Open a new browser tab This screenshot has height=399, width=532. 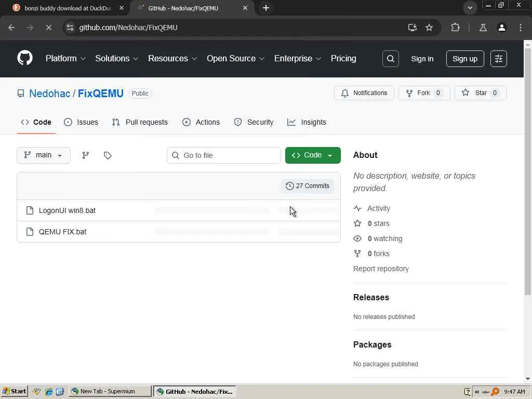pos(266,8)
